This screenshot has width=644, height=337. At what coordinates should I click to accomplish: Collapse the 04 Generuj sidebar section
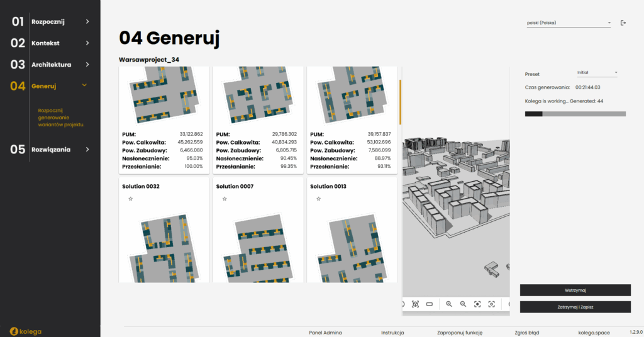coord(84,86)
